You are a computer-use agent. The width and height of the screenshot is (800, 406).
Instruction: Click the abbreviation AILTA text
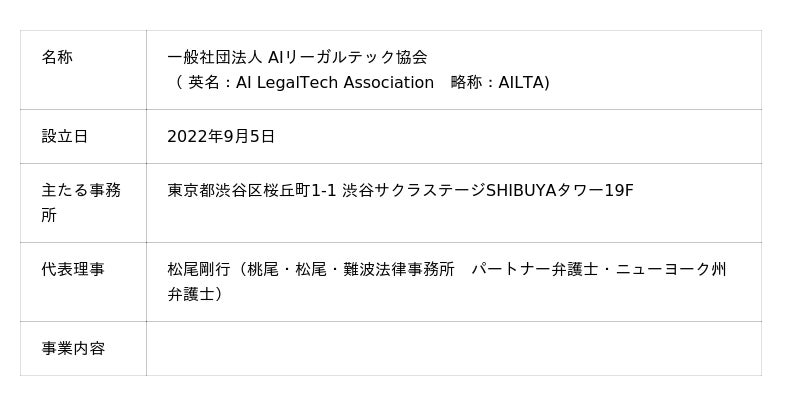(x=521, y=82)
